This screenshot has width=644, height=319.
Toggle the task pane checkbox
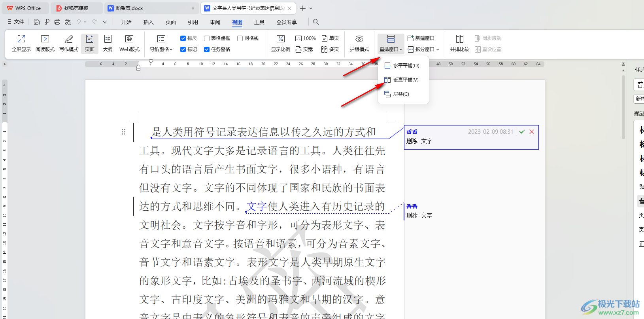(x=207, y=49)
